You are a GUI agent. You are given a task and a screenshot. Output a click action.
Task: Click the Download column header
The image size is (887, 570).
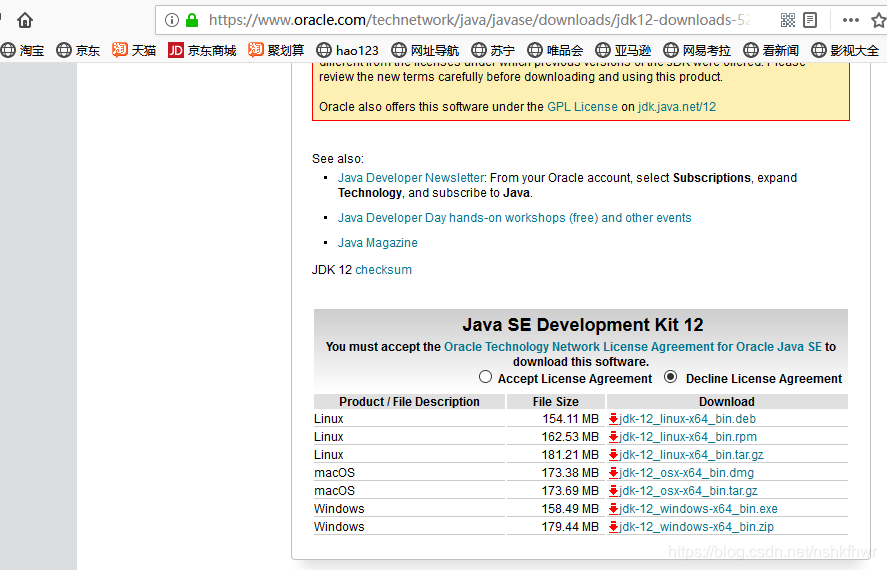pyautogui.click(x=727, y=401)
